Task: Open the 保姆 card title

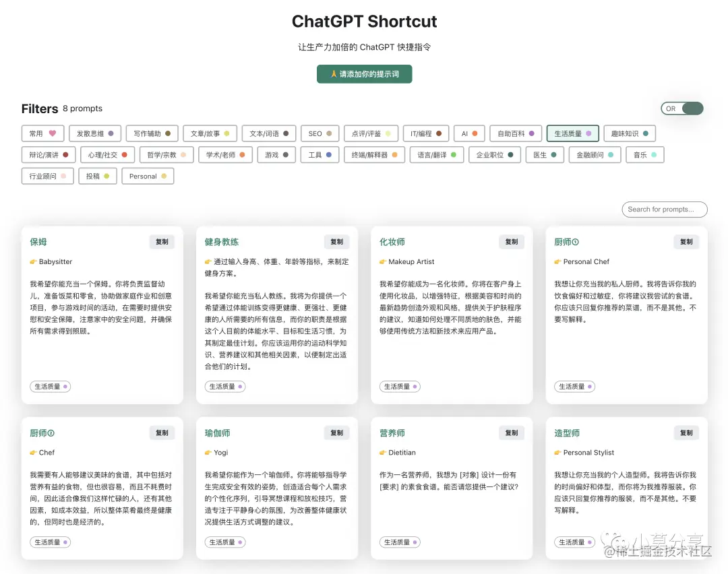Action: (38, 243)
